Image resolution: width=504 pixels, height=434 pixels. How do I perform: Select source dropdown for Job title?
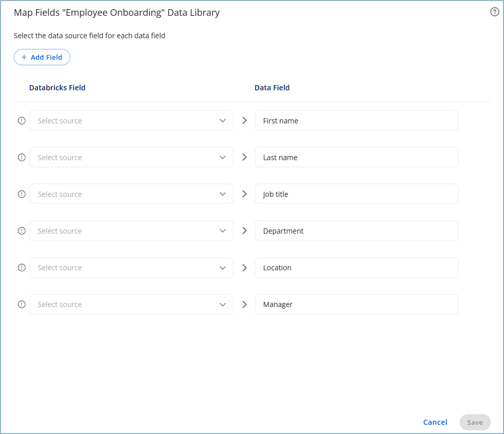click(131, 194)
